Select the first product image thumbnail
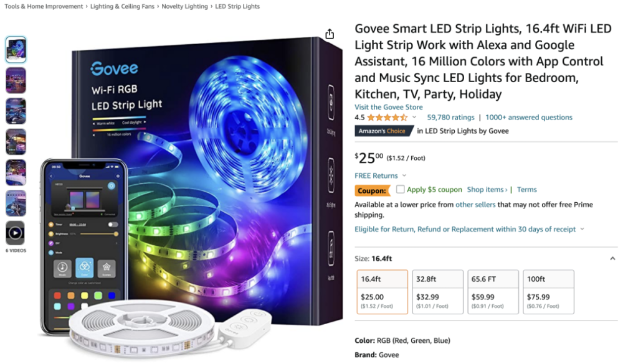 pos(16,50)
